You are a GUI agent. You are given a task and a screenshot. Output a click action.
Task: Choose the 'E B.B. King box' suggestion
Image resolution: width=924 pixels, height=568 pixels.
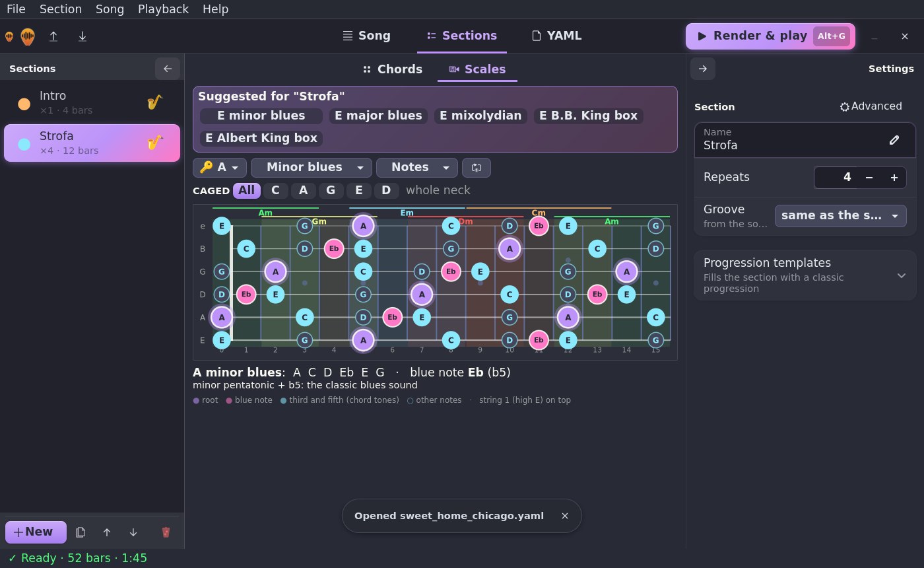[x=589, y=116]
